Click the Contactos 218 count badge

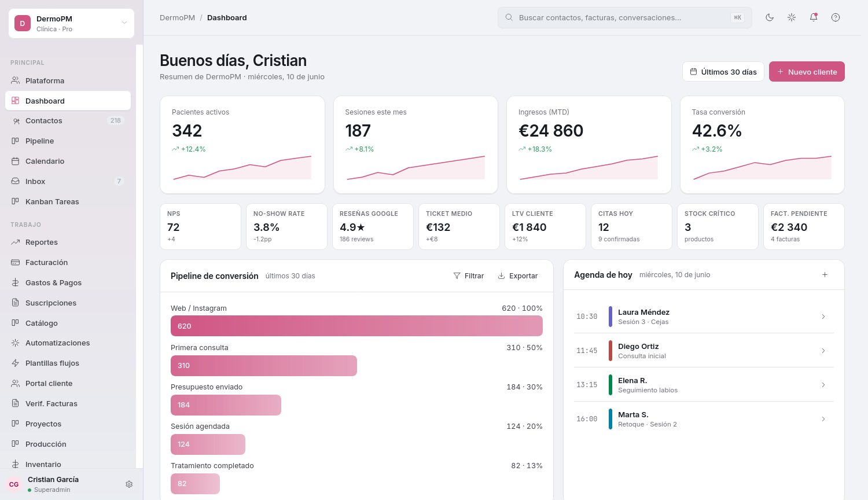(116, 120)
